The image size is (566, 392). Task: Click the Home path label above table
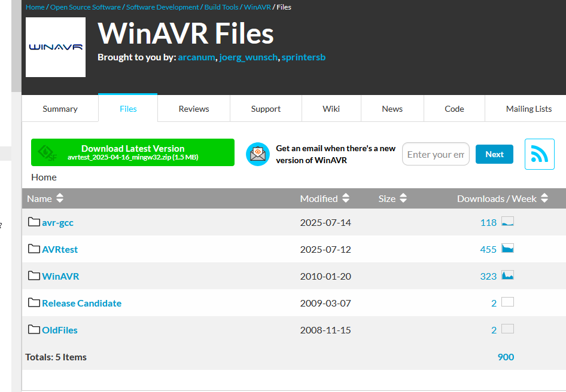coord(44,177)
